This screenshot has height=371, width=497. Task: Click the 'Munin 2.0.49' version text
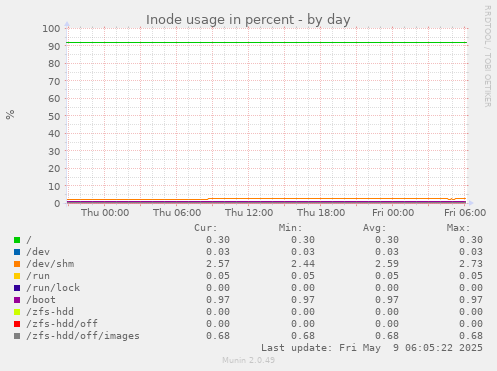click(248, 360)
